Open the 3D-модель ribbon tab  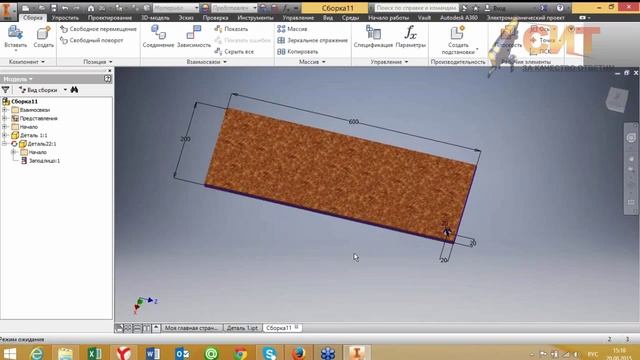point(155,18)
